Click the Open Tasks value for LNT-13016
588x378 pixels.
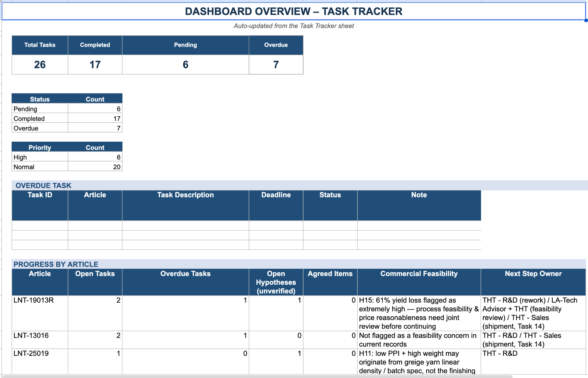(x=95, y=340)
